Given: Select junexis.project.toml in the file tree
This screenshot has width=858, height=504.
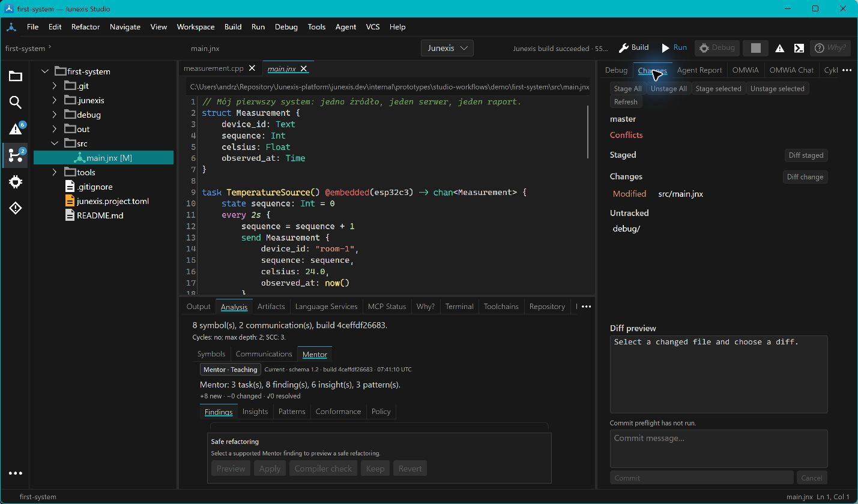Looking at the screenshot, I should click(x=112, y=201).
